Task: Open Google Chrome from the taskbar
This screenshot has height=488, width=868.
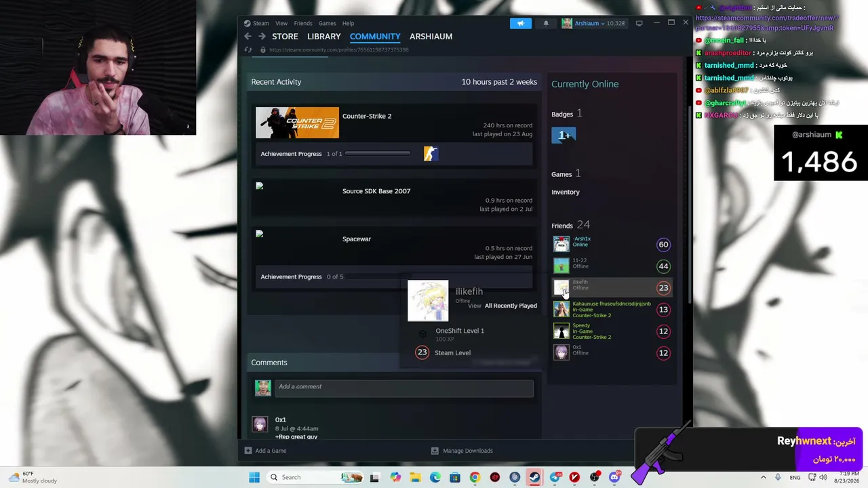Action: [475, 477]
